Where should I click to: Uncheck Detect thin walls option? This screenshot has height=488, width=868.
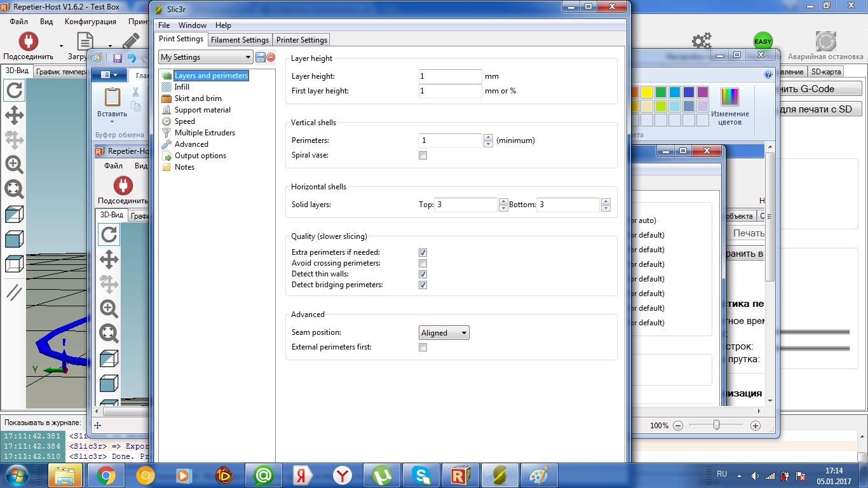(x=423, y=274)
